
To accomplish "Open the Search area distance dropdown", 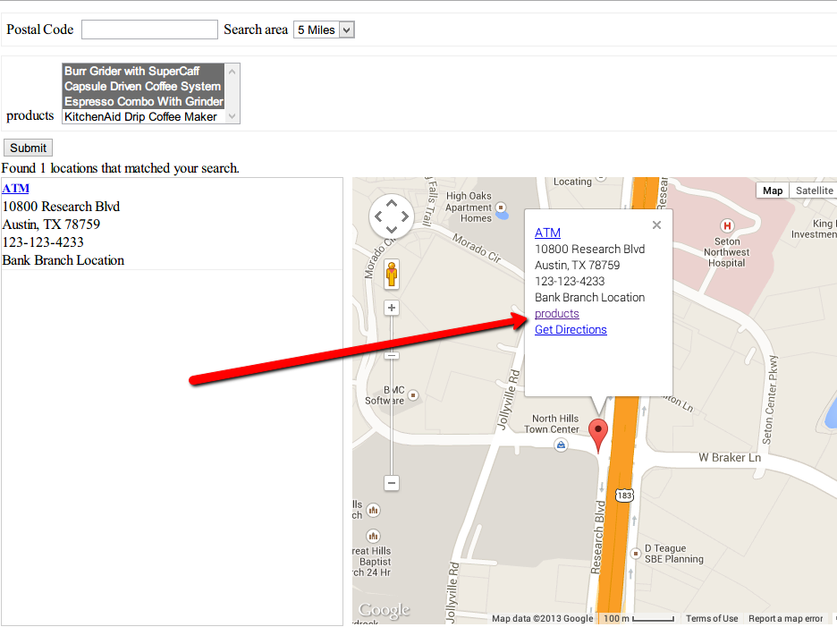I will pos(324,30).
